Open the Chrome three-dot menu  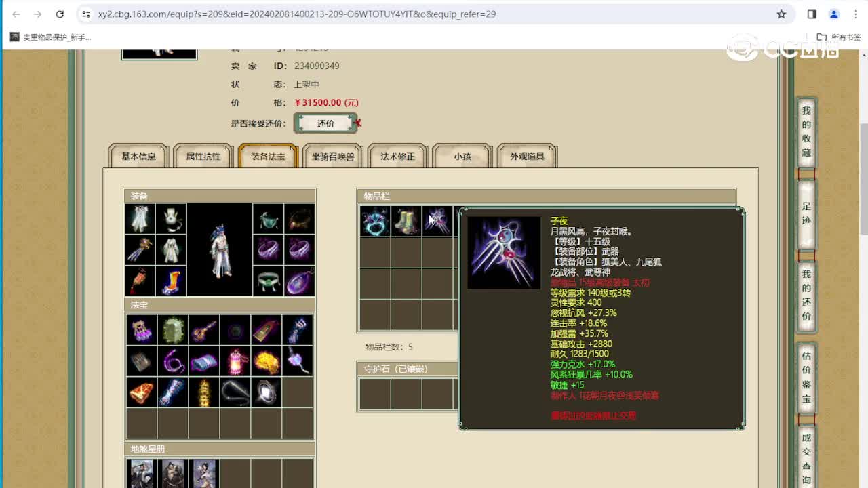coord(856,14)
